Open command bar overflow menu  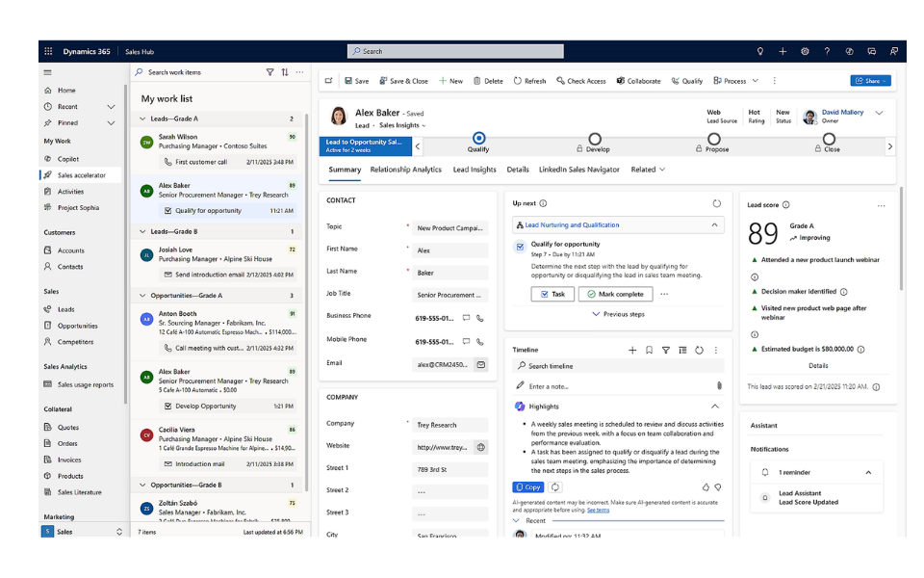pos(774,81)
